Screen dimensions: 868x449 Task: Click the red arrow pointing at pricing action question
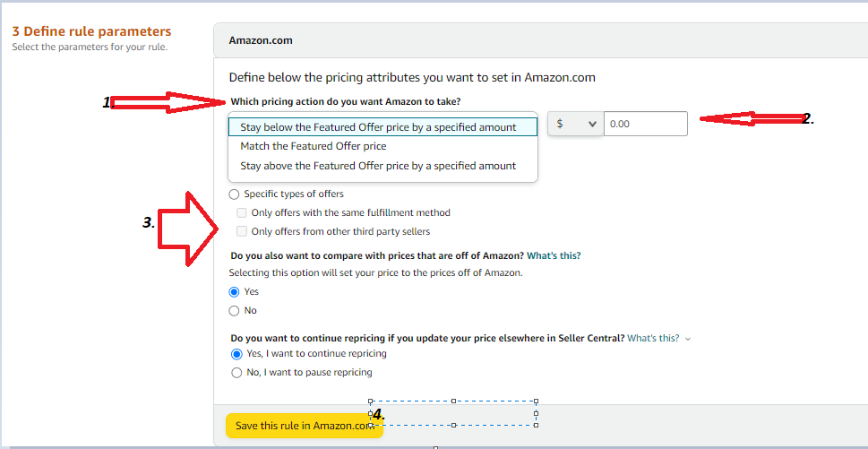[x=170, y=102]
